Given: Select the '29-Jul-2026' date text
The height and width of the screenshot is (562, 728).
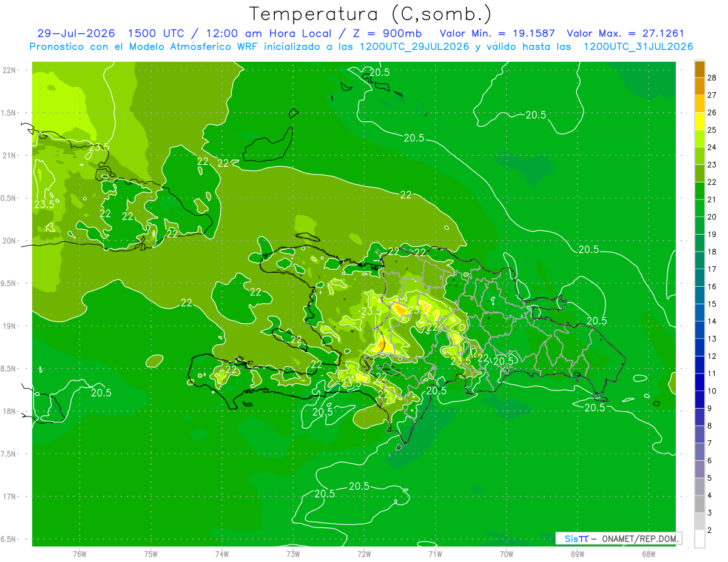Looking at the screenshot, I should [76, 33].
